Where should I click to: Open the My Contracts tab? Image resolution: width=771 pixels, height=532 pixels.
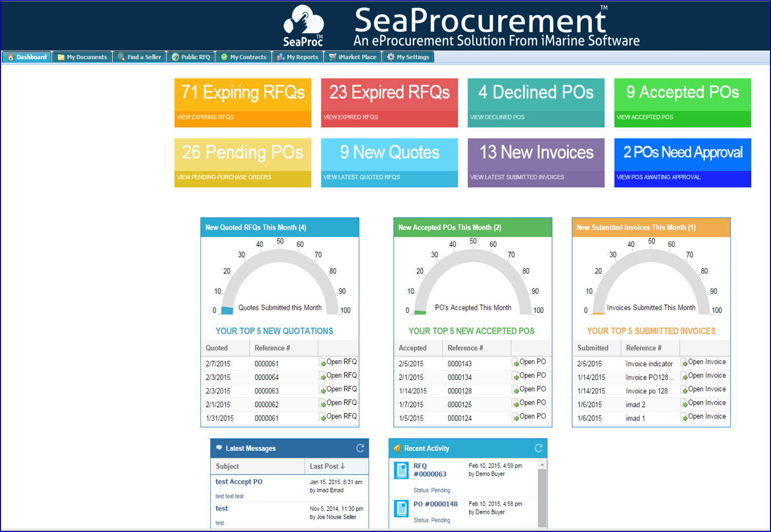pos(244,57)
